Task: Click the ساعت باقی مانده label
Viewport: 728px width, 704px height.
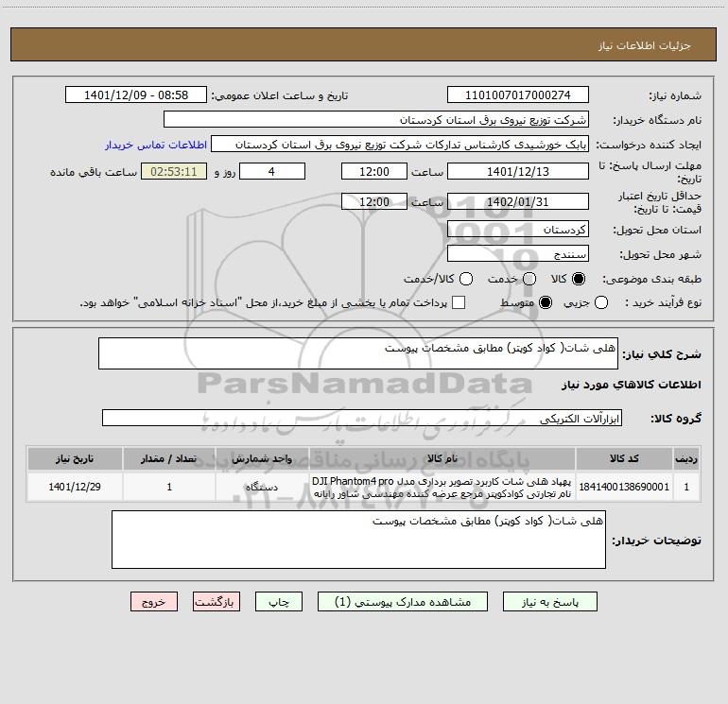Action: pyautogui.click(x=94, y=172)
